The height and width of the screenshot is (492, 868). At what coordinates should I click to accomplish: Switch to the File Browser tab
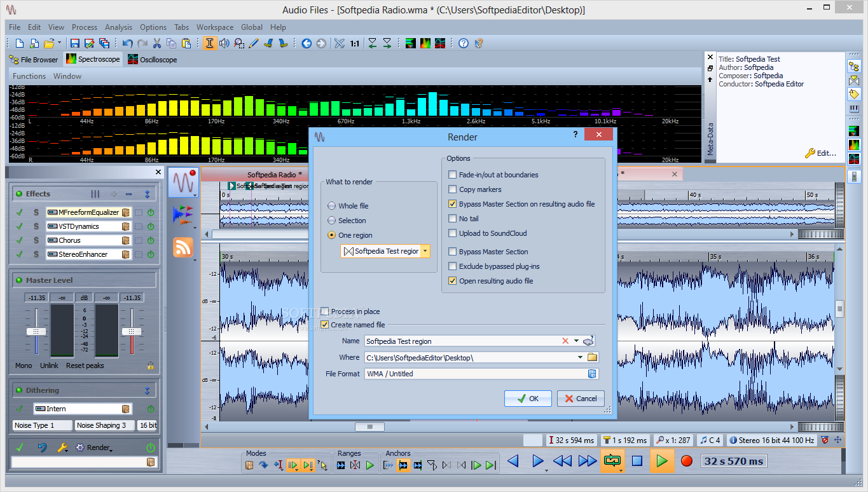tap(34, 60)
